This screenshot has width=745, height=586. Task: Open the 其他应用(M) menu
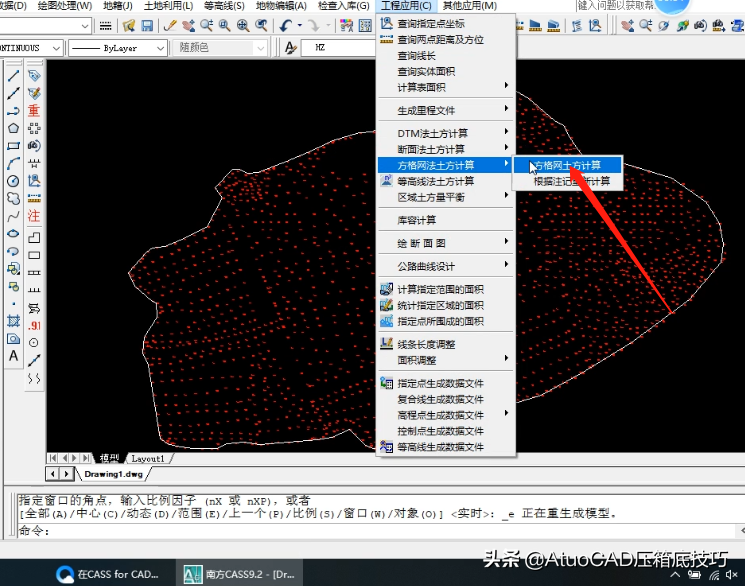[x=469, y=6]
